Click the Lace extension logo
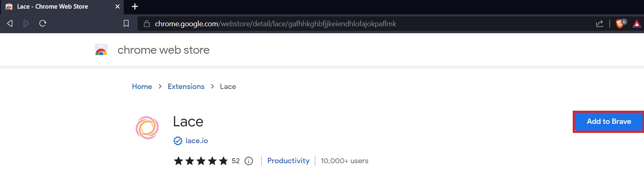The width and height of the screenshot is (644, 171). tap(147, 128)
